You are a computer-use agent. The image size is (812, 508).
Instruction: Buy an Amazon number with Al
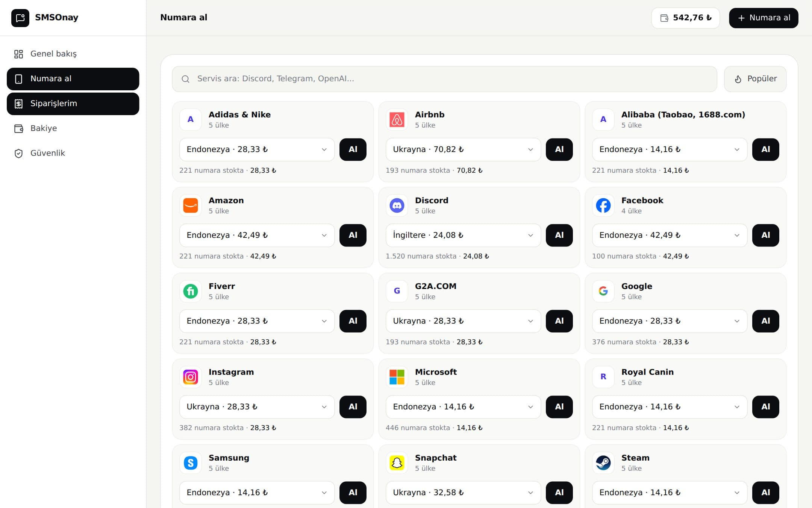(x=353, y=235)
